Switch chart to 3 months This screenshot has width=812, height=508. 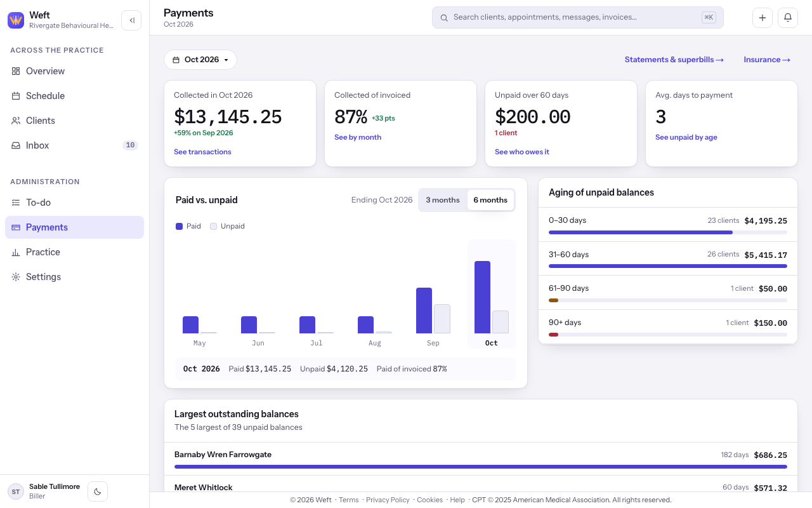(x=443, y=200)
